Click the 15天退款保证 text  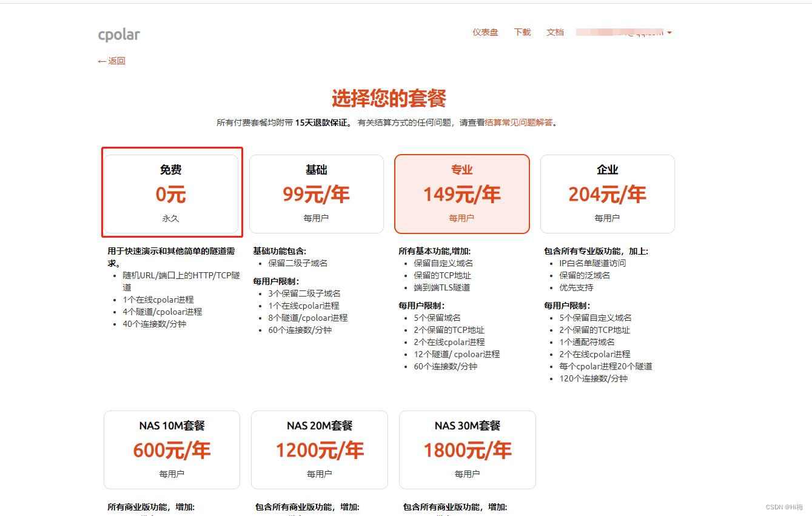click(322, 122)
